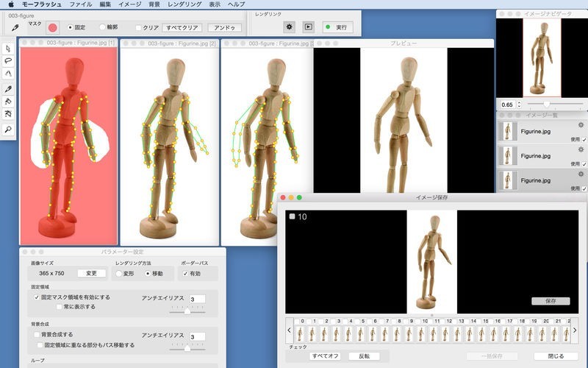
Task: Enable the 背景合成する checkbox
Action: coord(37,333)
